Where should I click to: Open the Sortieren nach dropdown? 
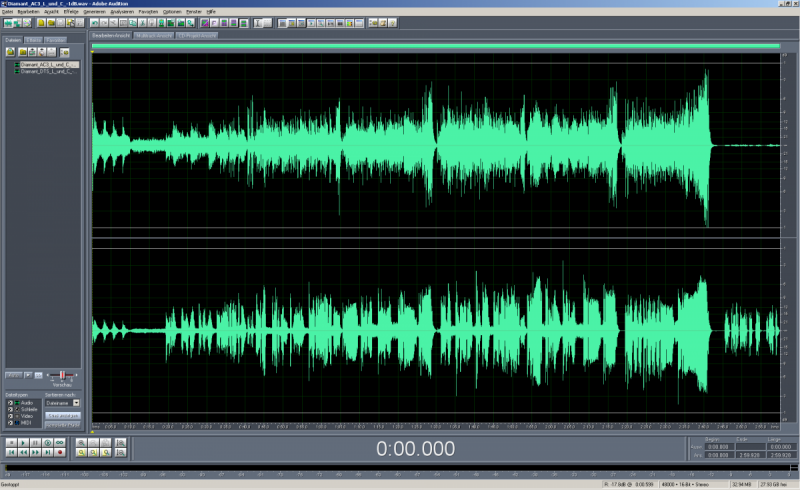point(76,403)
